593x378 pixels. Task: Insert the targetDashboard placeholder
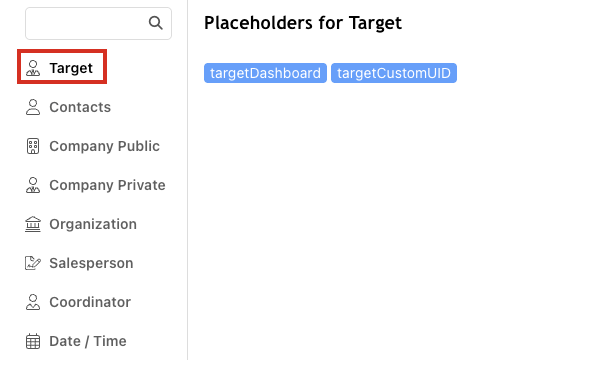tap(265, 73)
